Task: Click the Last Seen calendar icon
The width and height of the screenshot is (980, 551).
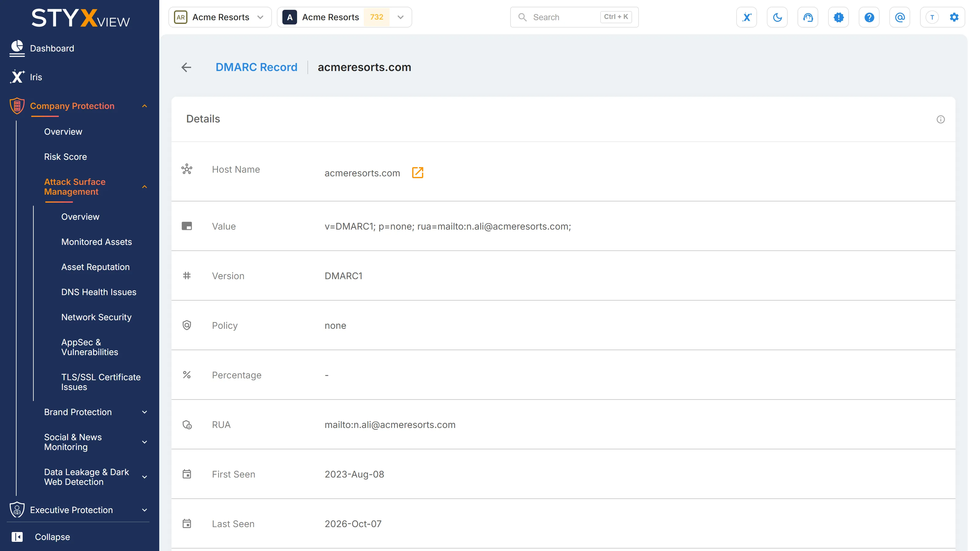Action: click(187, 524)
